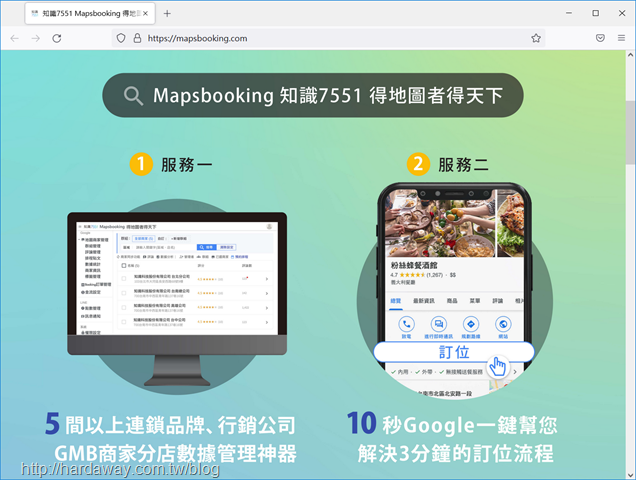Click the text GMB商家分店數據管理神器
Screen dimensions: 636x480
[176, 453]
